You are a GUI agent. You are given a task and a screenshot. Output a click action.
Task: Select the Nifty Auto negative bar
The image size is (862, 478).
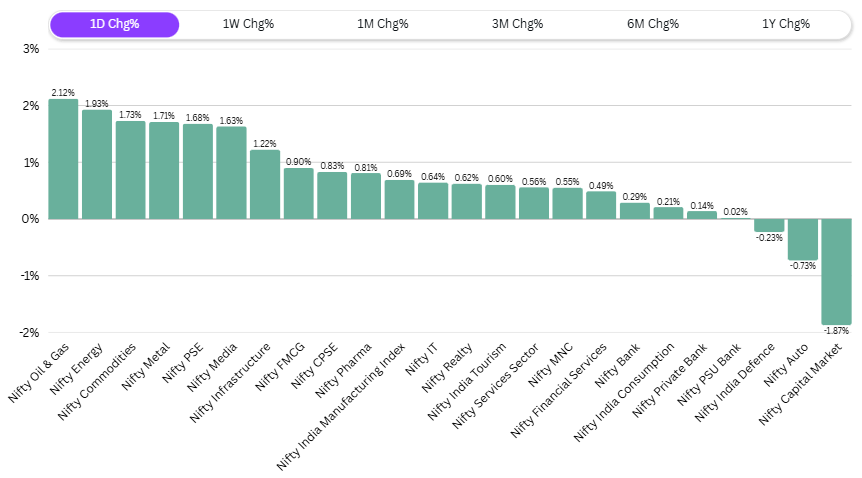pyautogui.click(x=803, y=239)
